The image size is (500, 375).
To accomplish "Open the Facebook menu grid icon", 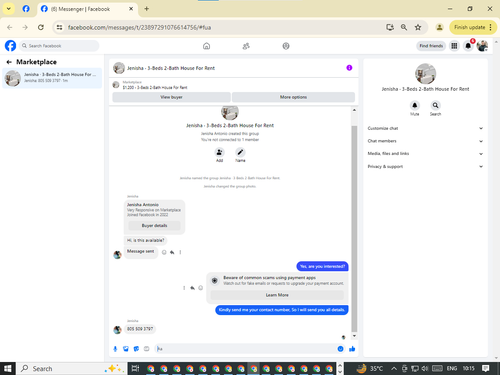I will click(x=454, y=46).
